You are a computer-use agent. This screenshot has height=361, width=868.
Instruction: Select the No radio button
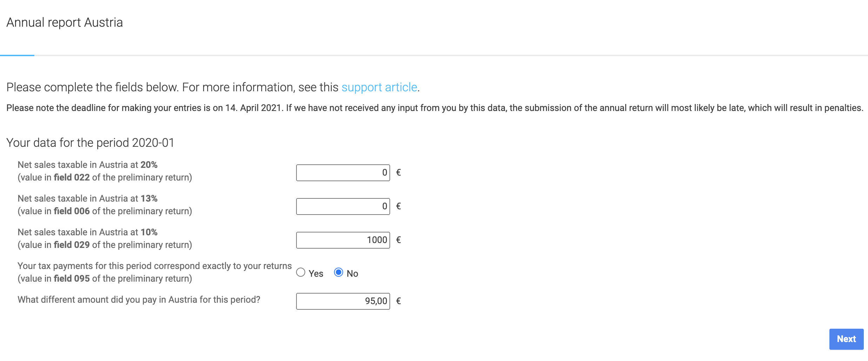pyautogui.click(x=339, y=273)
